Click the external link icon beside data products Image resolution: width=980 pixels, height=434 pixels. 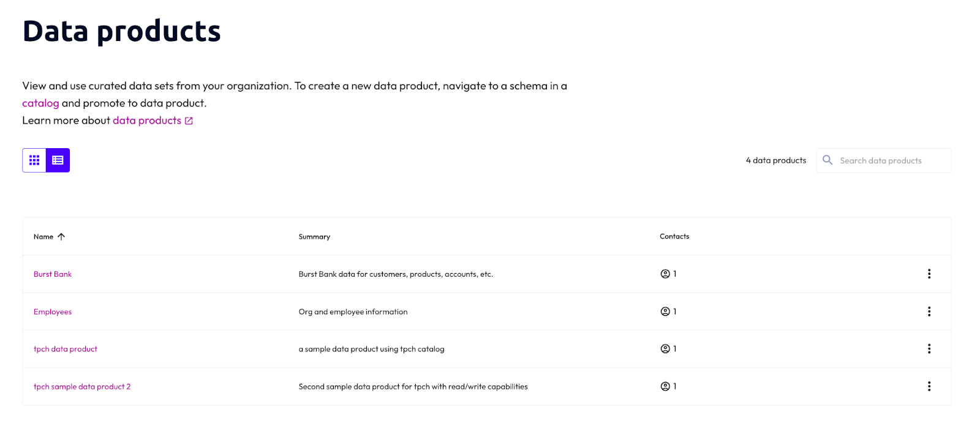click(189, 121)
